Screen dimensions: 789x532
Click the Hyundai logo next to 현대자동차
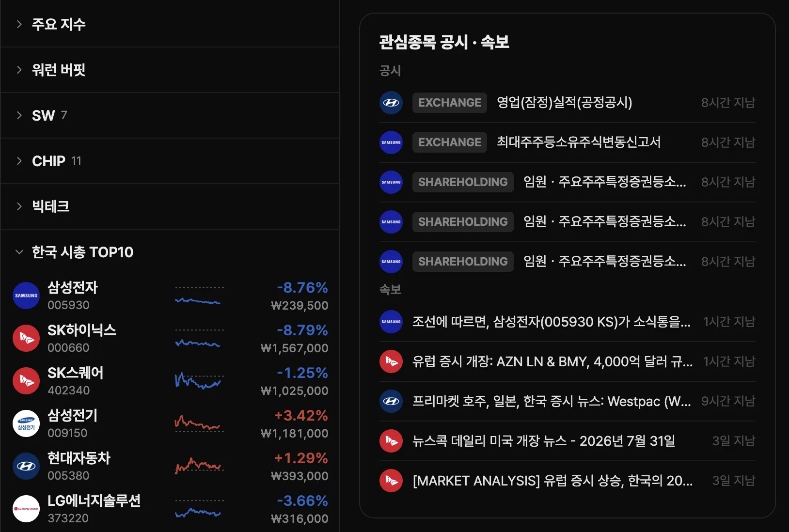tap(26, 466)
